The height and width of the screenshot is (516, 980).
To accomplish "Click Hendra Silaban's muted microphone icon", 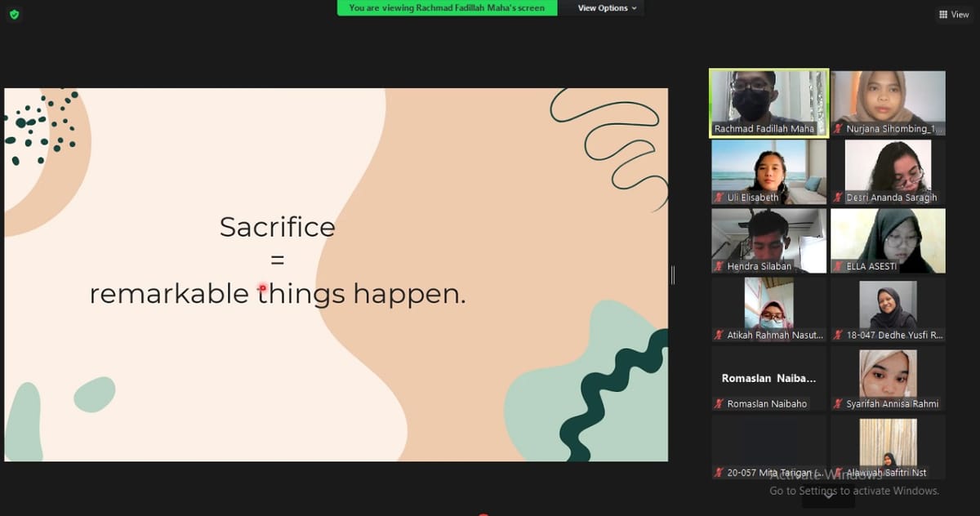I will tap(719, 266).
